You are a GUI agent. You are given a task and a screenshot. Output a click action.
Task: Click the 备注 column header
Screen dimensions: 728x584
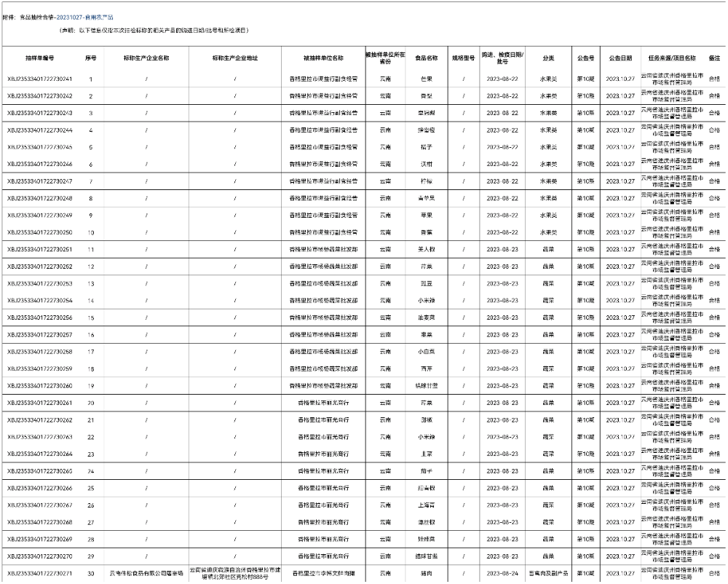point(714,58)
